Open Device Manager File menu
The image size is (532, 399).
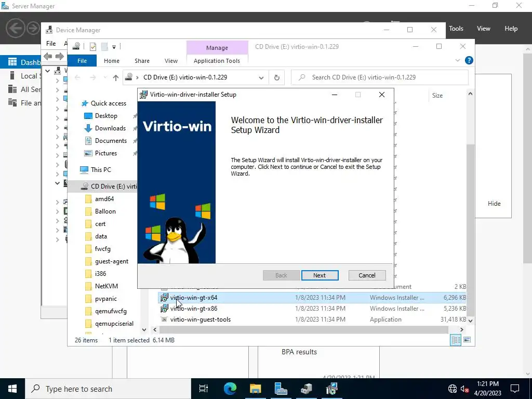[x=51, y=44]
